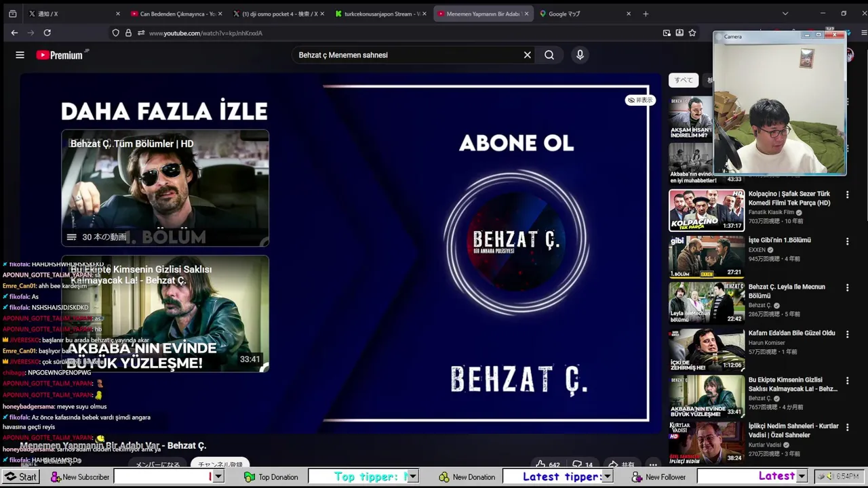Open Akbaba'nın Evinde Büyük Yüzleşme end card
Viewport: 868px width, 488px height.
pos(165,314)
